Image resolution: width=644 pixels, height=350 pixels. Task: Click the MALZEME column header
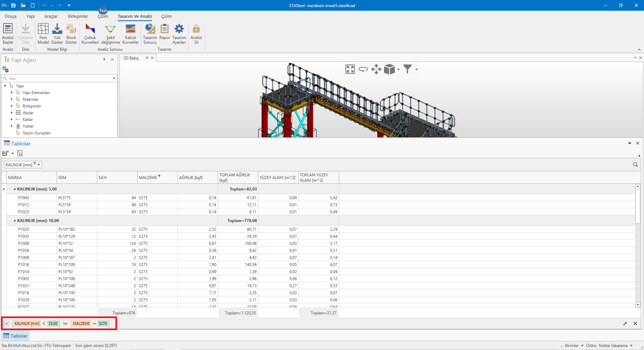148,178
